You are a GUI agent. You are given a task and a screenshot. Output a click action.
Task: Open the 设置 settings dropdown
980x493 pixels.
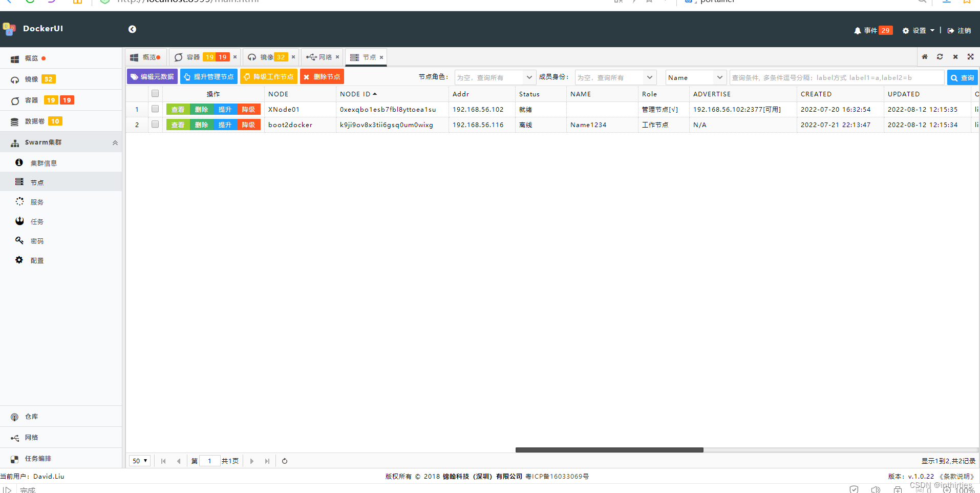coord(919,30)
